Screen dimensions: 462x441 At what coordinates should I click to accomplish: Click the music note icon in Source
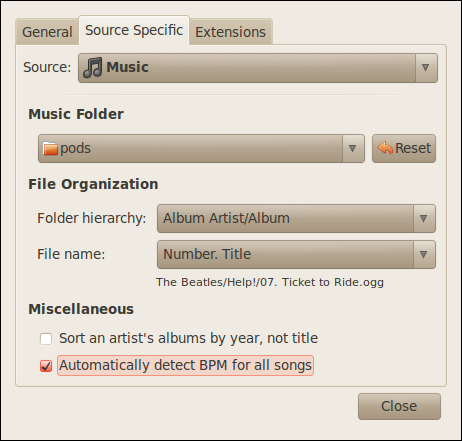(92, 67)
